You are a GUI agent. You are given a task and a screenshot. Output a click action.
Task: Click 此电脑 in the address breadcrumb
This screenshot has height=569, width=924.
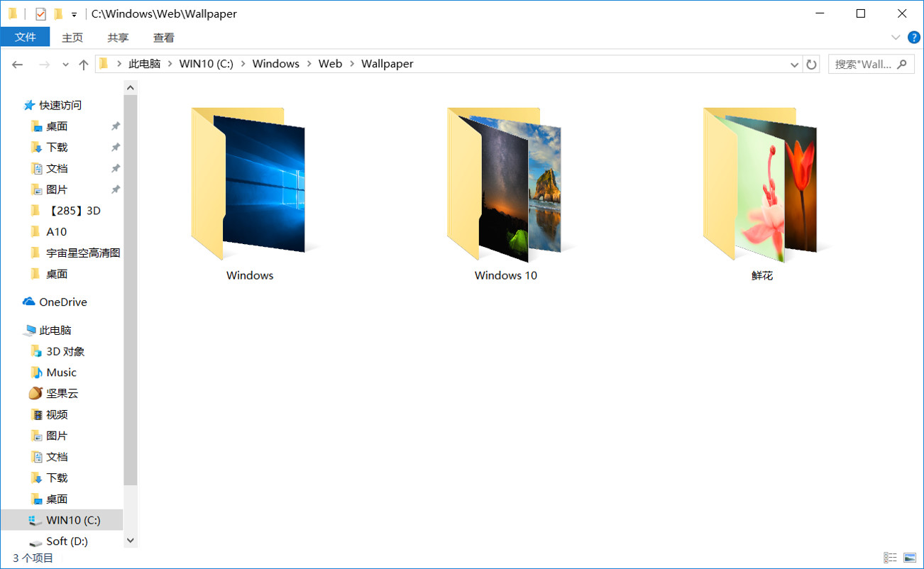coord(144,64)
